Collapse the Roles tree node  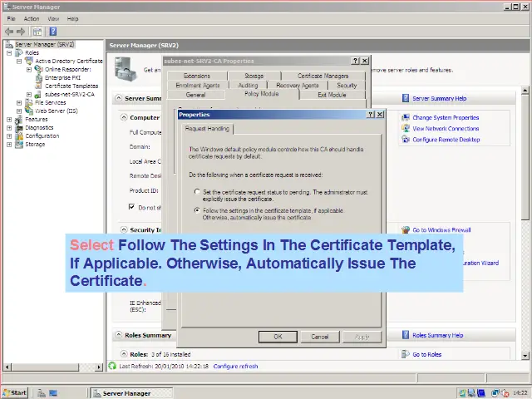pos(9,53)
